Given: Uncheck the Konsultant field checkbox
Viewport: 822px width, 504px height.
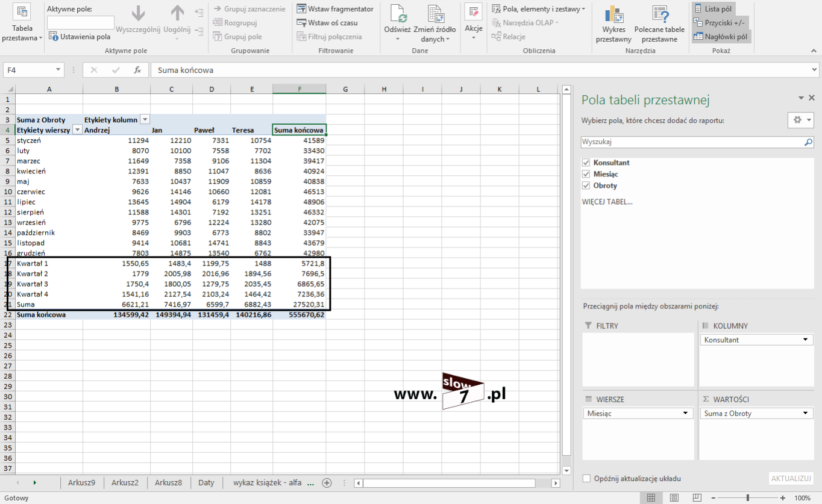Looking at the screenshot, I should point(586,163).
